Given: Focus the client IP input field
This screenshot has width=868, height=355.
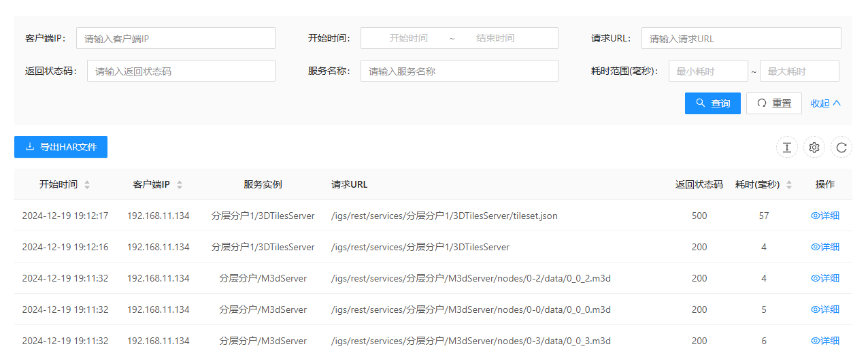Looking at the screenshot, I should 176,39.
